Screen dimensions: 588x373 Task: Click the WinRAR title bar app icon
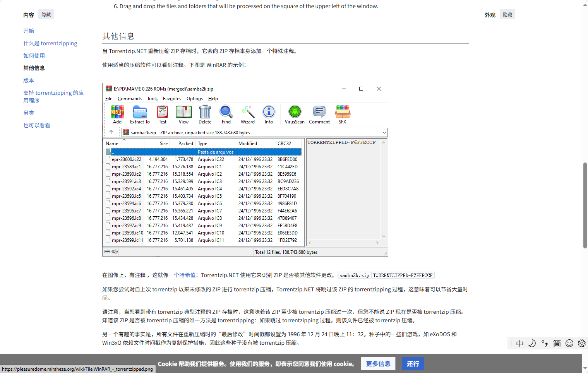pos(109,89)
